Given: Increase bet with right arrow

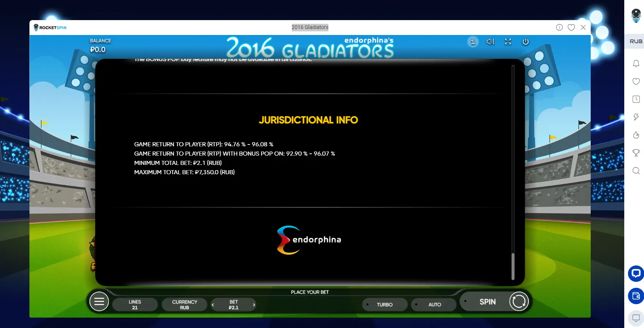Looking at the screenshot, I should pyautogui.click(x=254, y=305).
